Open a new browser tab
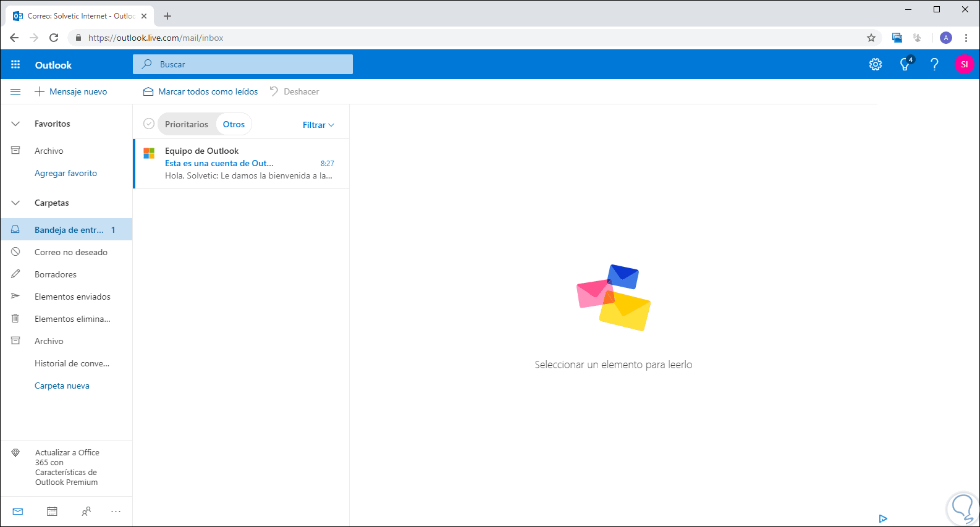The width and height of the screenshot is (980, 527). tap(167, 16)
